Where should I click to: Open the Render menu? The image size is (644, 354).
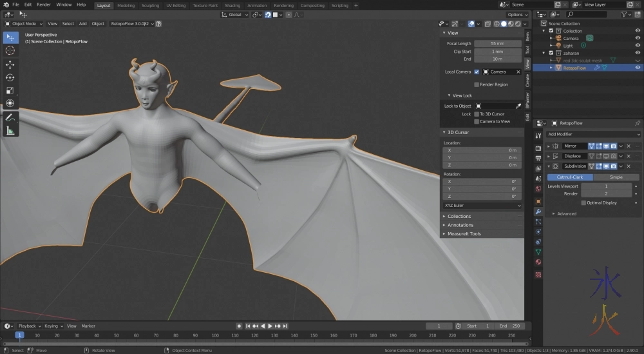click(x=44, y=5)
